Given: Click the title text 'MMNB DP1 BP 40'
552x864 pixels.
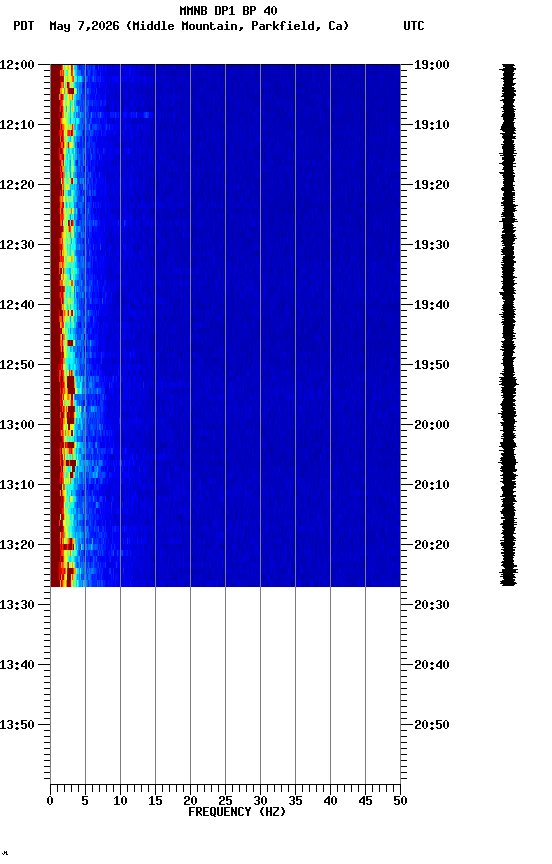Looking at the screenshot, I should pyautogui.click(x=228, y=10).
